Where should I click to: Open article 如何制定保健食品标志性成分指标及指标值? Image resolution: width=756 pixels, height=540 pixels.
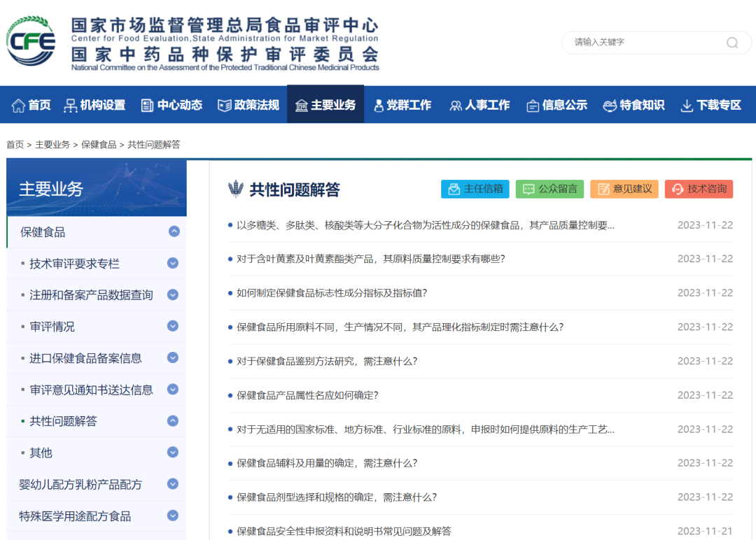click(332, 293)
